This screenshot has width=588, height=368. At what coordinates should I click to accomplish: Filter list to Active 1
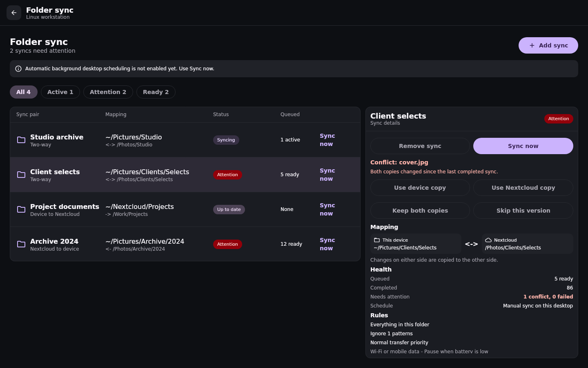pyautogui.click(x=60, y=92)
